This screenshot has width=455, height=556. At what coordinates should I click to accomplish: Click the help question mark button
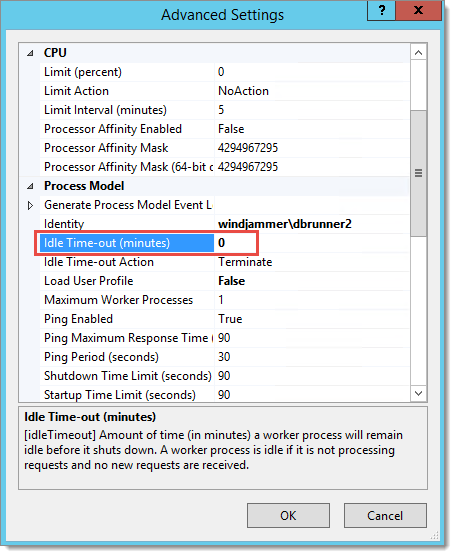click(382, 10)
